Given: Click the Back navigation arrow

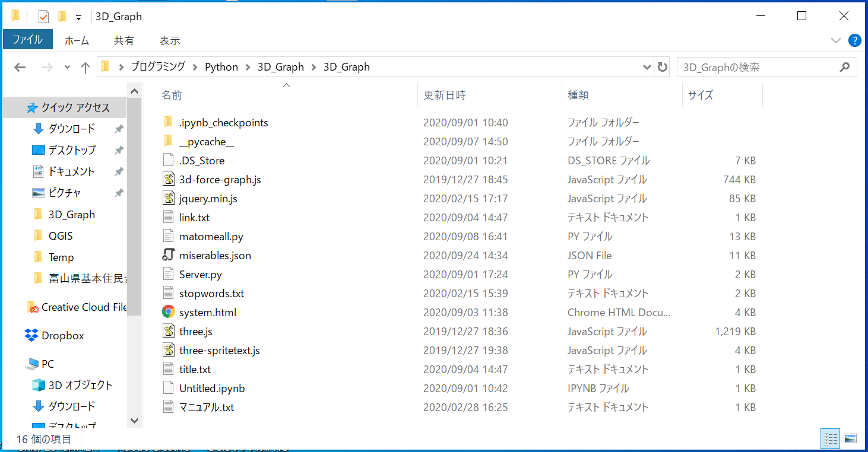Looking at the screenshot, I should (x=20, y=67).
